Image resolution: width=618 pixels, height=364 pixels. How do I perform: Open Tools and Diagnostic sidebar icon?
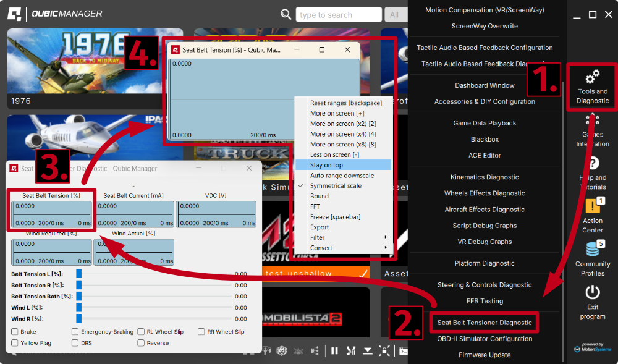pyautogui.click(x=592, y=86)
